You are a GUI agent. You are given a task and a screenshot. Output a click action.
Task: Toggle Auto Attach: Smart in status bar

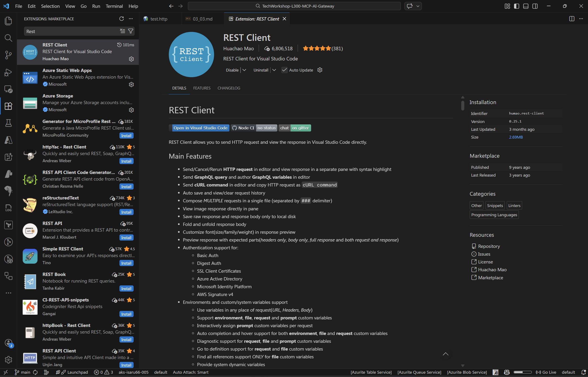(190, 372)
